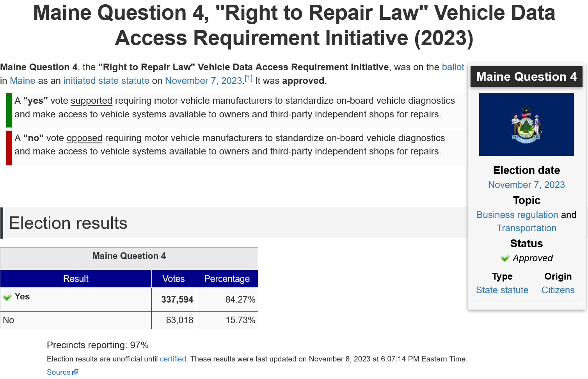Click the 'State statute' type link
Image resolution: width=588 pixels, height=379 pixels.
tap(502, 290)
